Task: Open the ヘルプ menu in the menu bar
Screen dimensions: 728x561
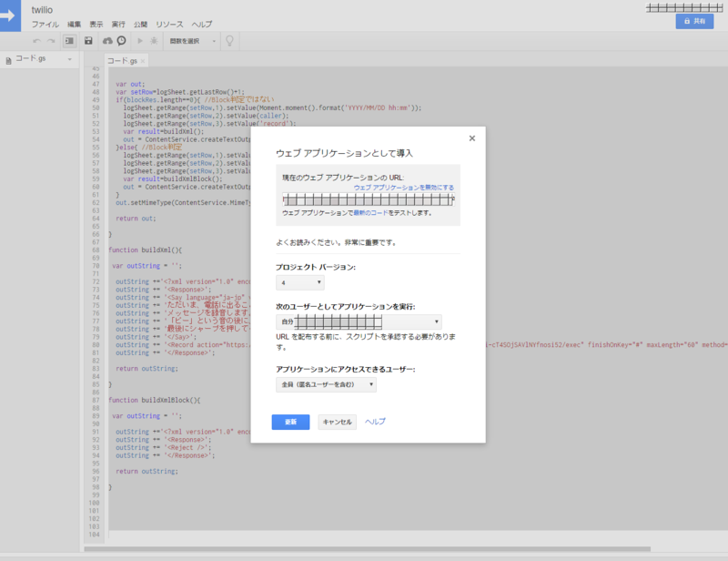Action: (202, 25)
